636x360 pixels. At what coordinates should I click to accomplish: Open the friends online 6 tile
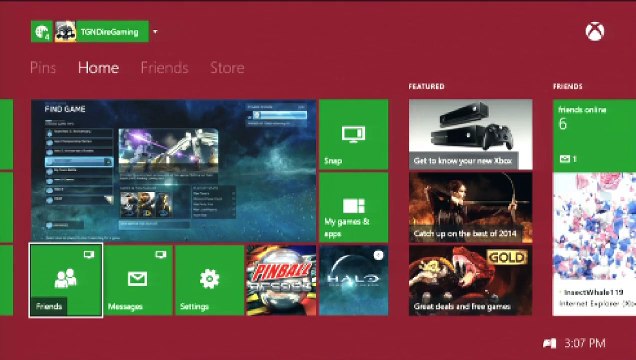tap(594, 135)
